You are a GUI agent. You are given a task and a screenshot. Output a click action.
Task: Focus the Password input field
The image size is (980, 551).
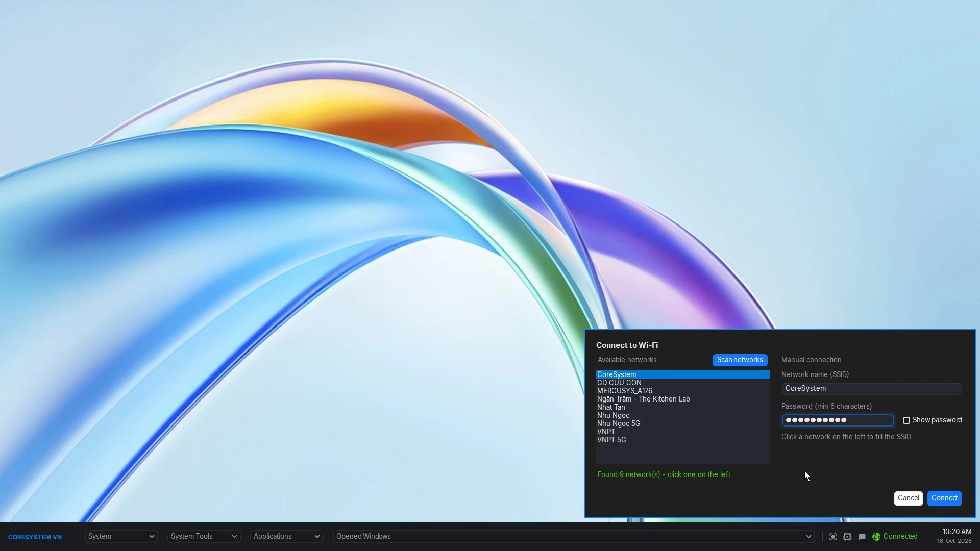838,420
